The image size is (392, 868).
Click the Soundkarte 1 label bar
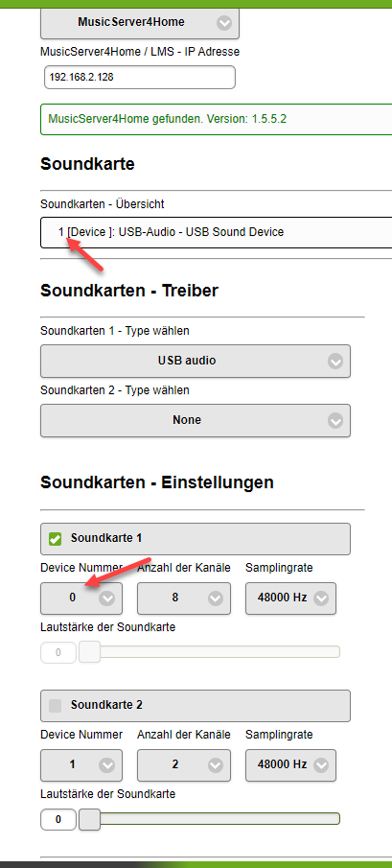pos(196,539)
